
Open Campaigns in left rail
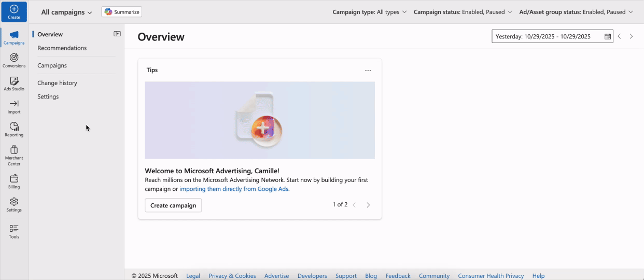14,38
